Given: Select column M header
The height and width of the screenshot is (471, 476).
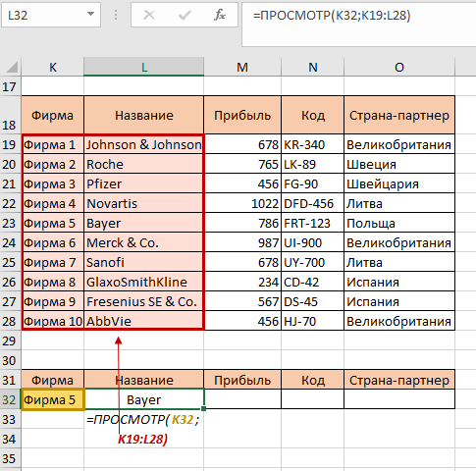Looking at the screenshot, I should pos(242,67).
